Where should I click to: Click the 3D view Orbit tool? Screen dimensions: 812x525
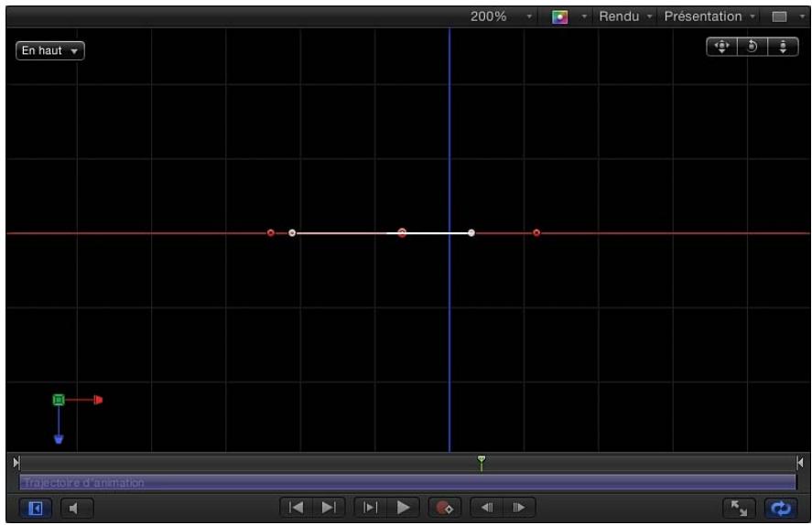coord(752,47)
